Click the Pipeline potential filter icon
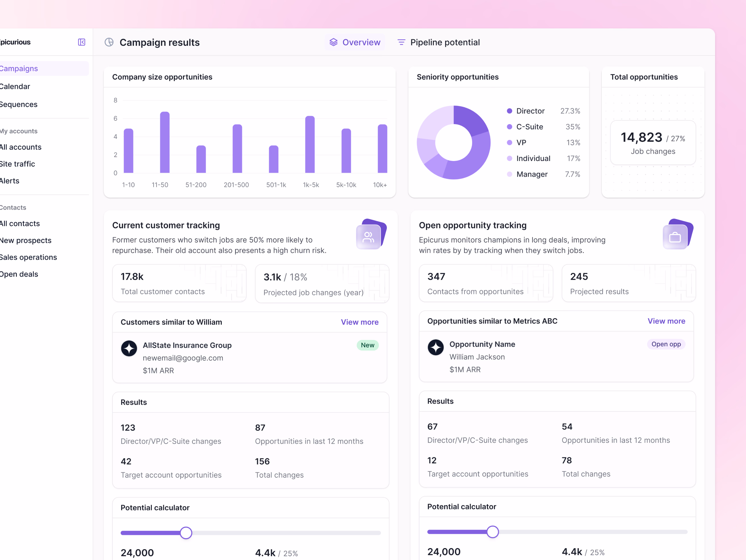Screen dimensions: 746x560 point(401,42)
